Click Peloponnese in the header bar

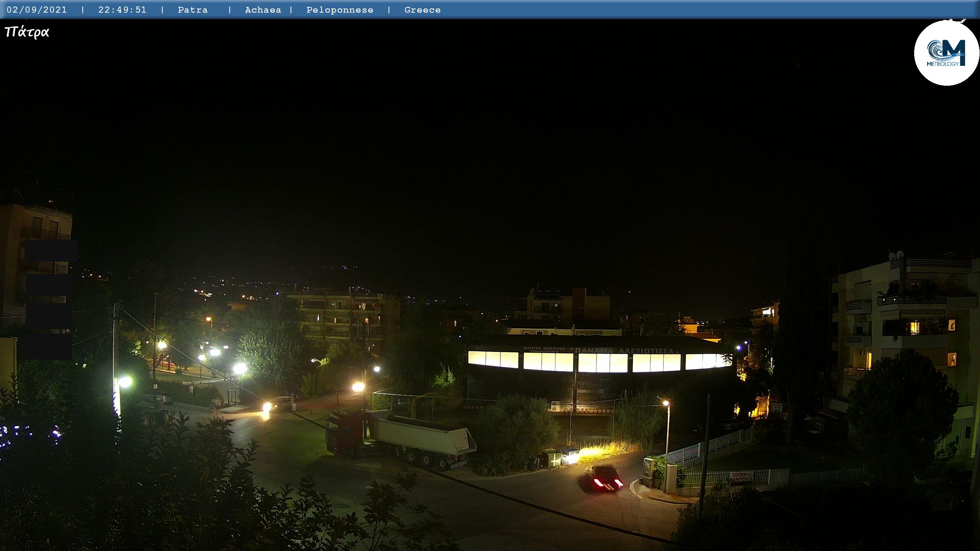340,10
